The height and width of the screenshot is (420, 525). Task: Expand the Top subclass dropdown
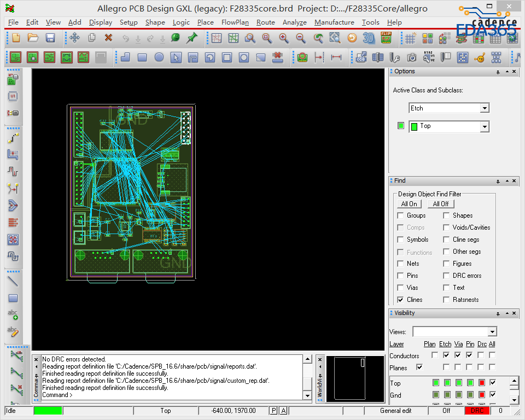coord(484,126)
